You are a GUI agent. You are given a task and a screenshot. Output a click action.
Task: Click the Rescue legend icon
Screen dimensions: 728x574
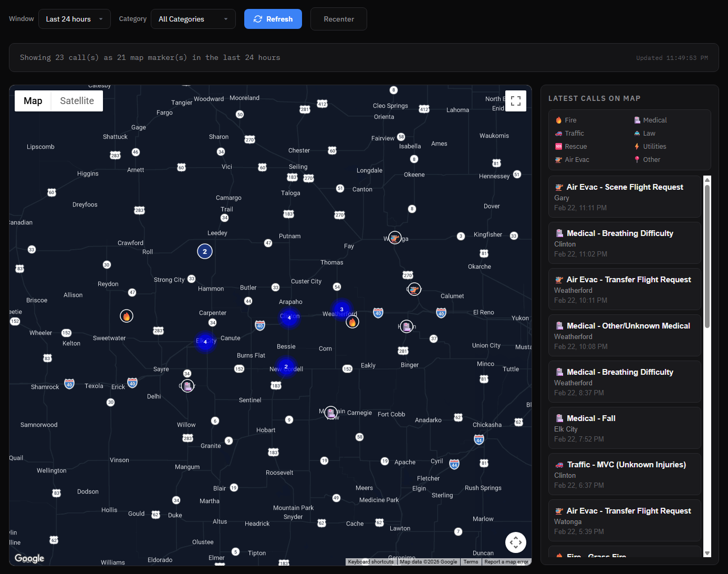point(558,146)
